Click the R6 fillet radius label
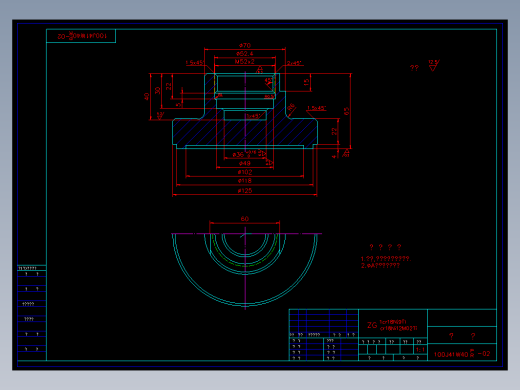 pos(291,107)
